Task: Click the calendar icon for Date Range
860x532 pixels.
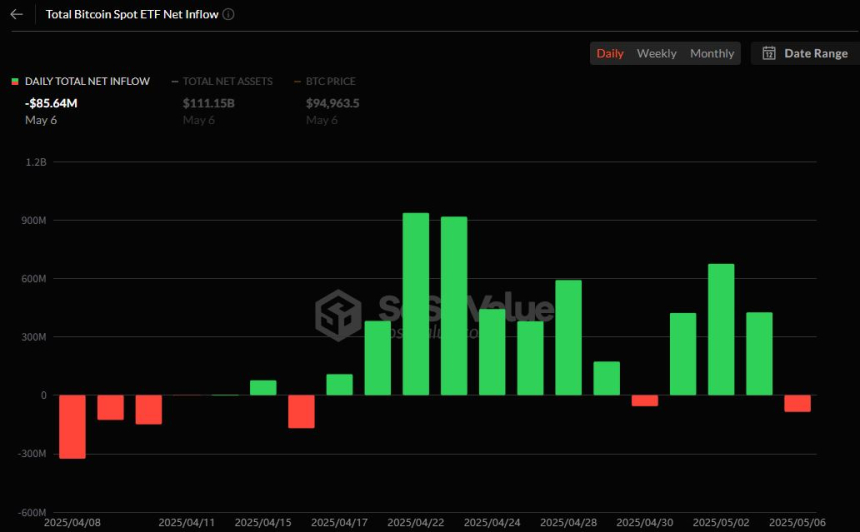Action: pyautogui.click(x=769, y=53)
